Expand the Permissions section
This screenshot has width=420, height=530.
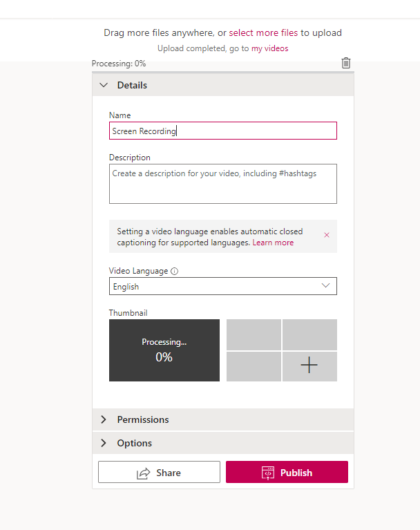click(223, 419)
